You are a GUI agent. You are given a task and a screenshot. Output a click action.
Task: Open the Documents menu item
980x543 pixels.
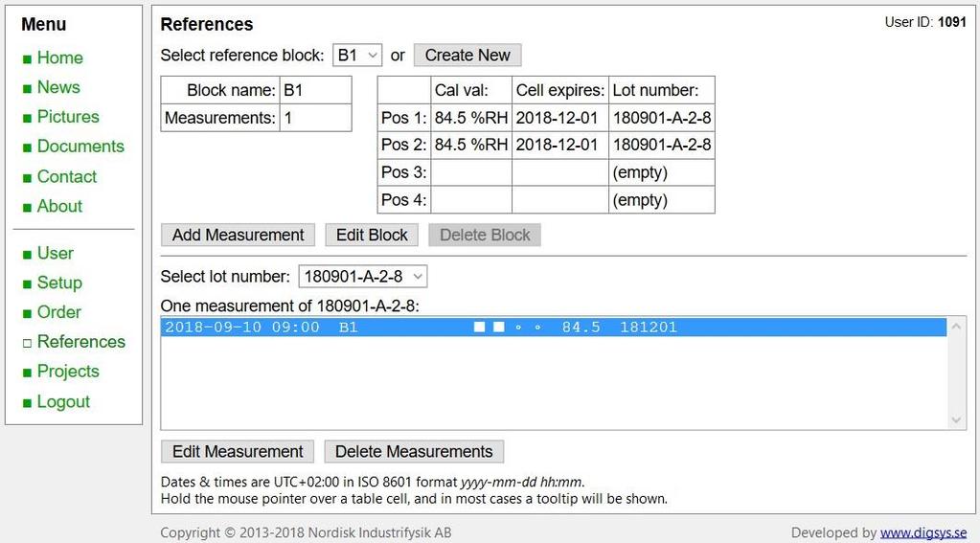pyautogui.click(x=80, y=146)
